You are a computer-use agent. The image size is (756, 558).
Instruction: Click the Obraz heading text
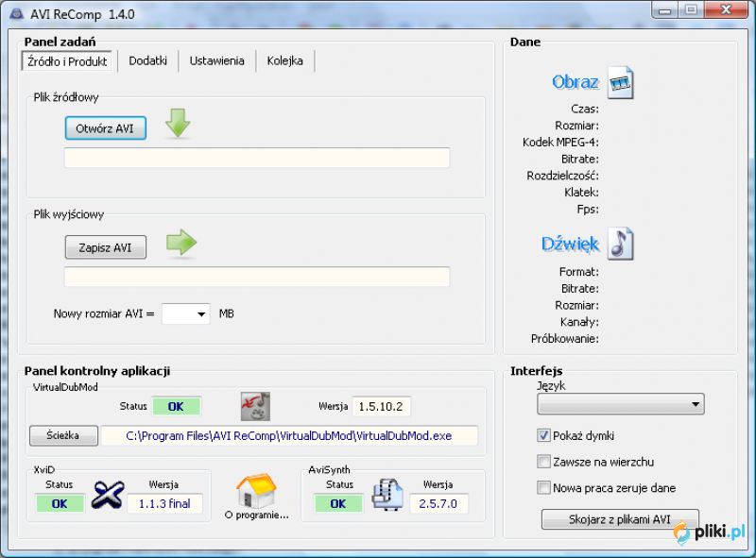pos(576,82)
